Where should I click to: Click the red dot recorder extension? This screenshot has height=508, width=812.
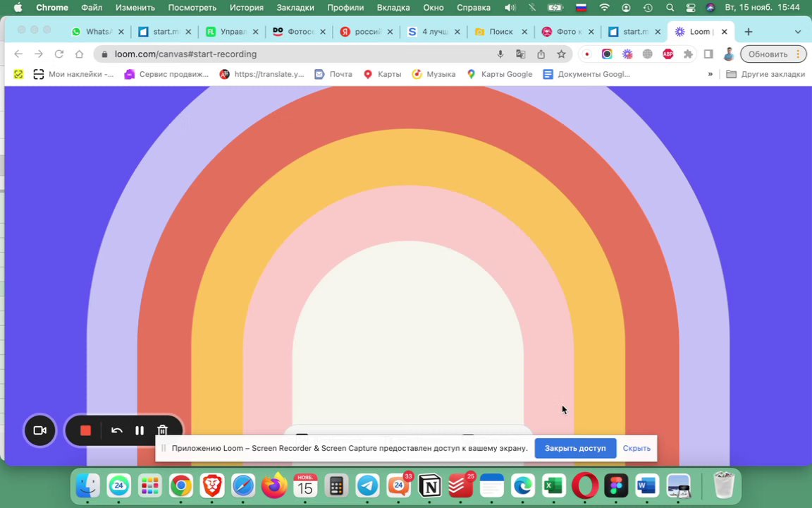(x=586, y=54)
